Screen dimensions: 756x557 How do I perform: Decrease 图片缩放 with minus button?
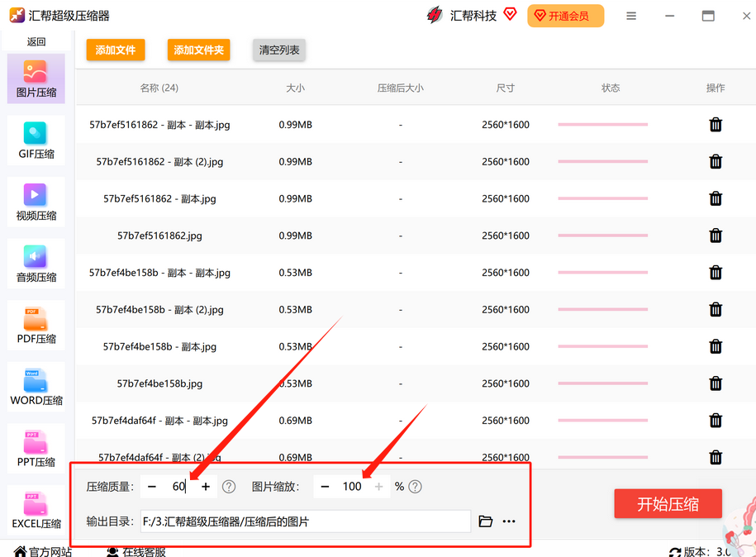tap(325, 487)
